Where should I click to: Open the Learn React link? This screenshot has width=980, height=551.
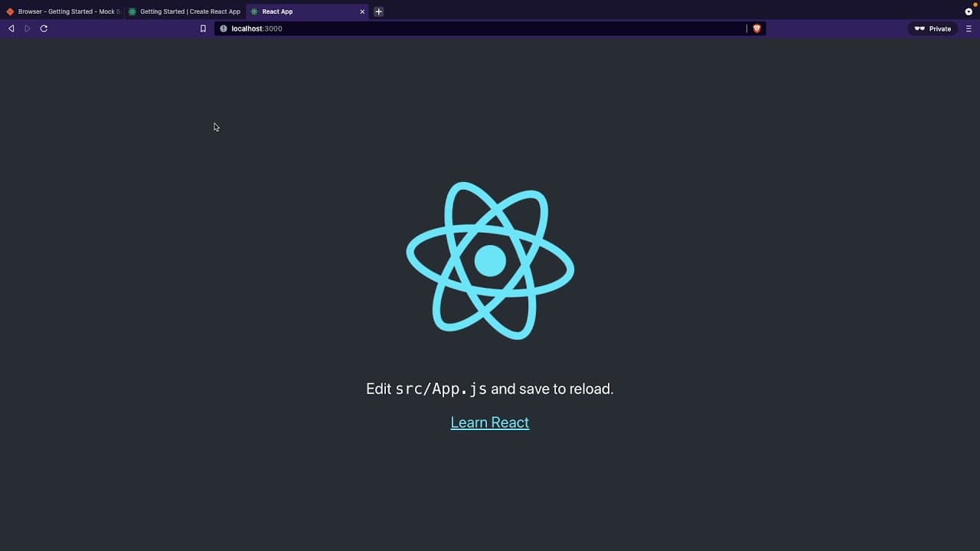pos(490,422)
